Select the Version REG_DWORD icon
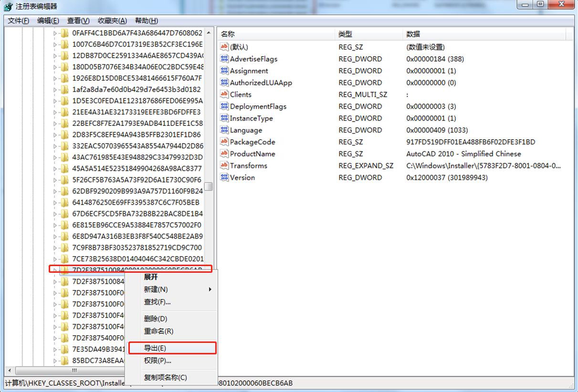Viewport: 578px width, 392px height. point(224,177)
